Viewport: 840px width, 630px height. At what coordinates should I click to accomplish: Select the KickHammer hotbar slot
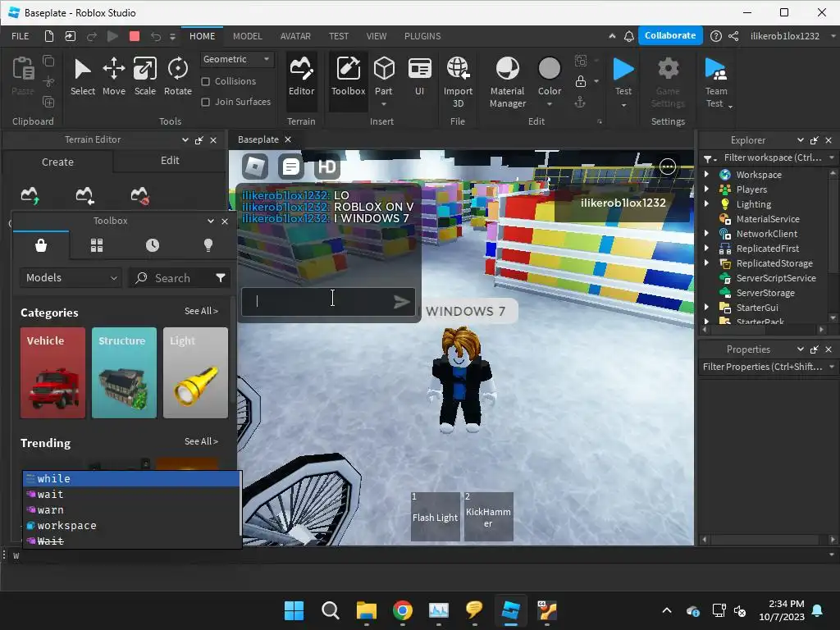[489, 517]
